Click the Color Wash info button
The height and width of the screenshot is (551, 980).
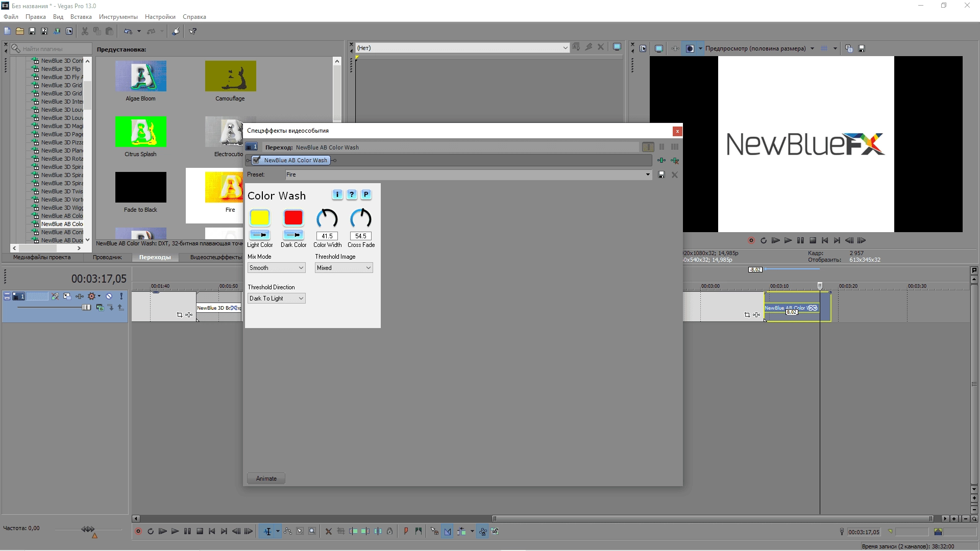point(337,194)
